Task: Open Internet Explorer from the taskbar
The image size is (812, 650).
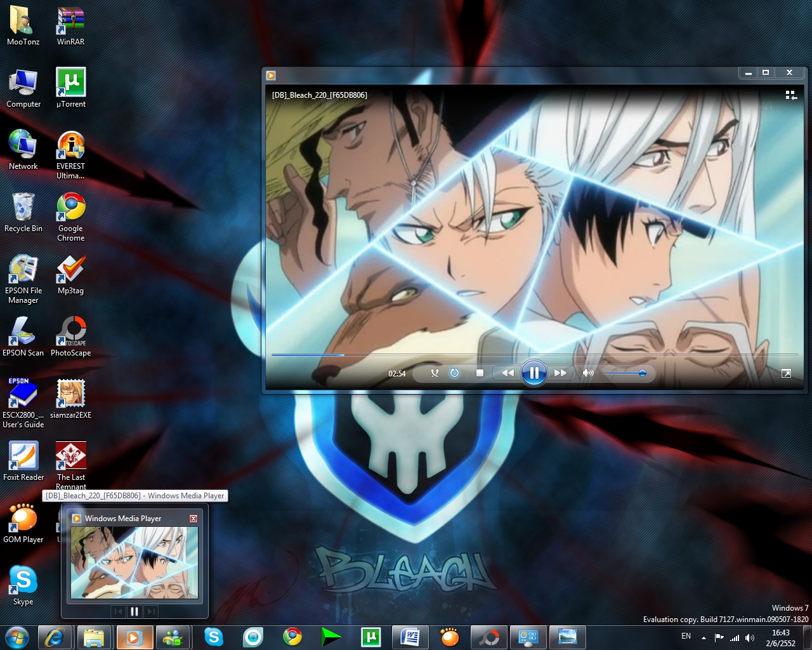Action: [x=55, y=637]
